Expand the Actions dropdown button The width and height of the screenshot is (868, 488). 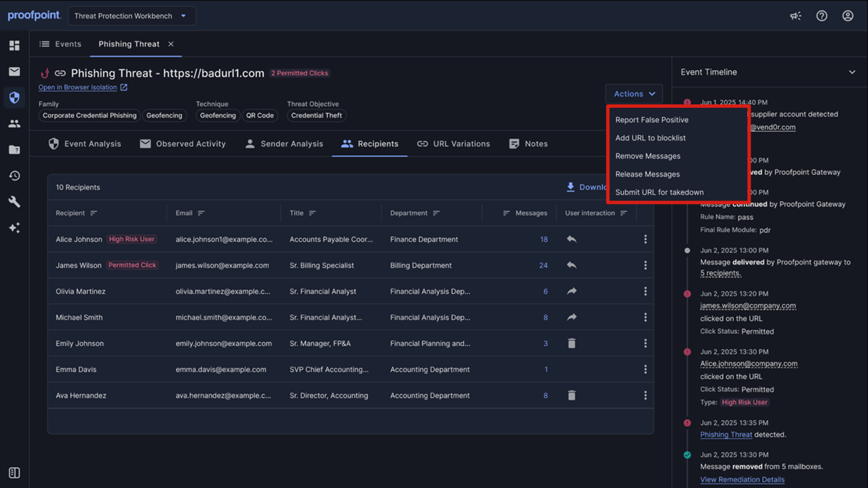coord(634,94)
